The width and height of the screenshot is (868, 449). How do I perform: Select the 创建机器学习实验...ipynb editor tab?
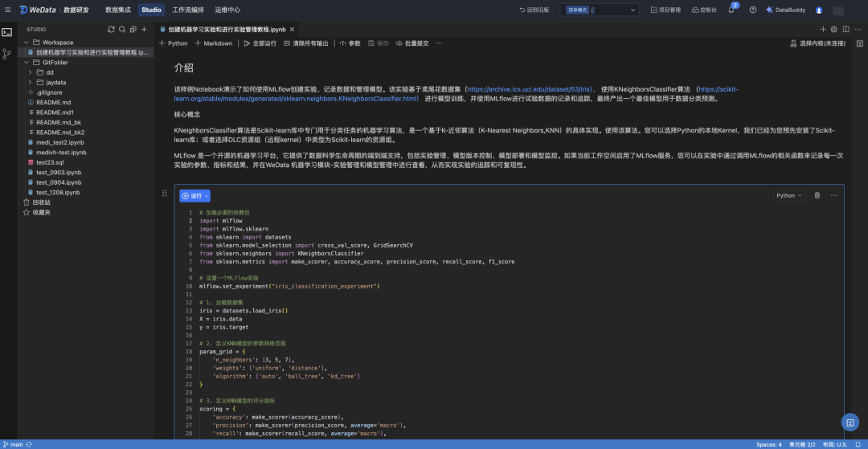pyautogui.click(x=228, y=29)
